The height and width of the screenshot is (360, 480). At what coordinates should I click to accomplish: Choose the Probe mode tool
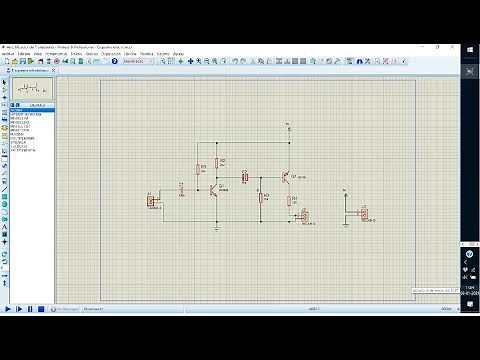[4, 173]
